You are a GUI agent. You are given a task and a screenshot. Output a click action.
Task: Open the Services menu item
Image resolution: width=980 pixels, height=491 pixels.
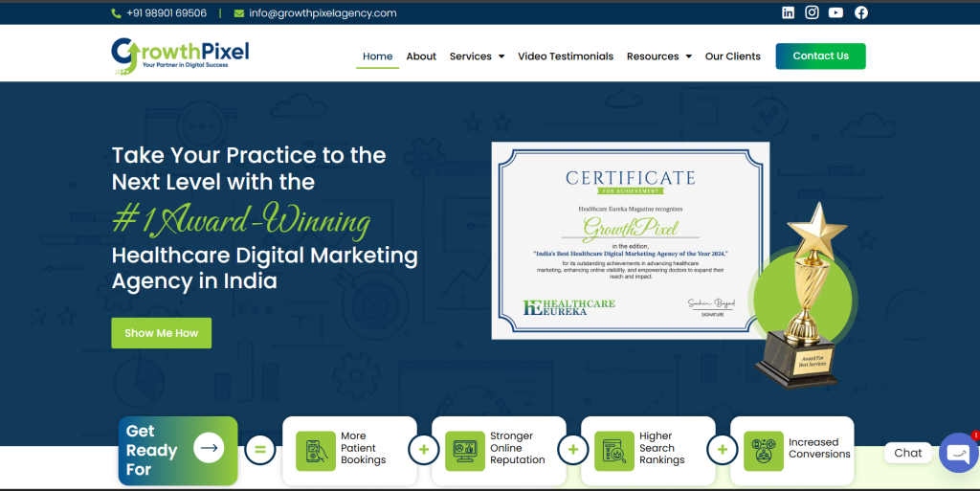point(471,56)
